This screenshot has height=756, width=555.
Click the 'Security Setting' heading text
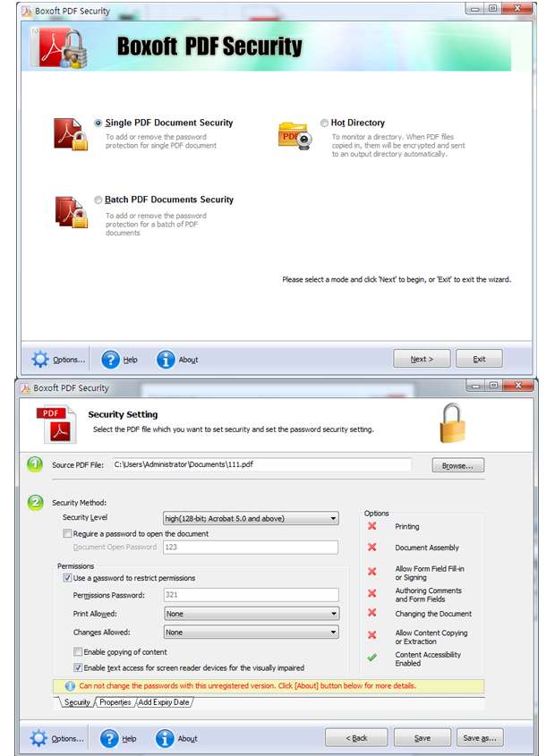click(123, 414)
